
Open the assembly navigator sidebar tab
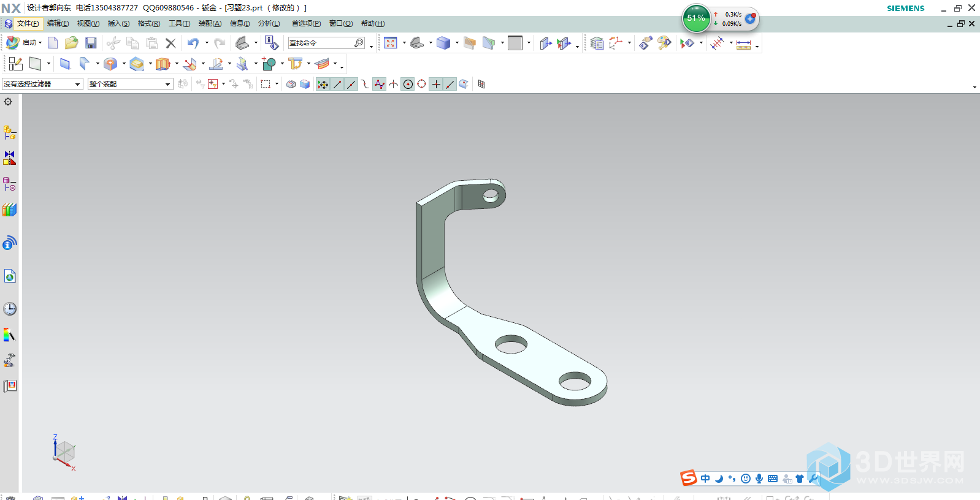[9, 132]
